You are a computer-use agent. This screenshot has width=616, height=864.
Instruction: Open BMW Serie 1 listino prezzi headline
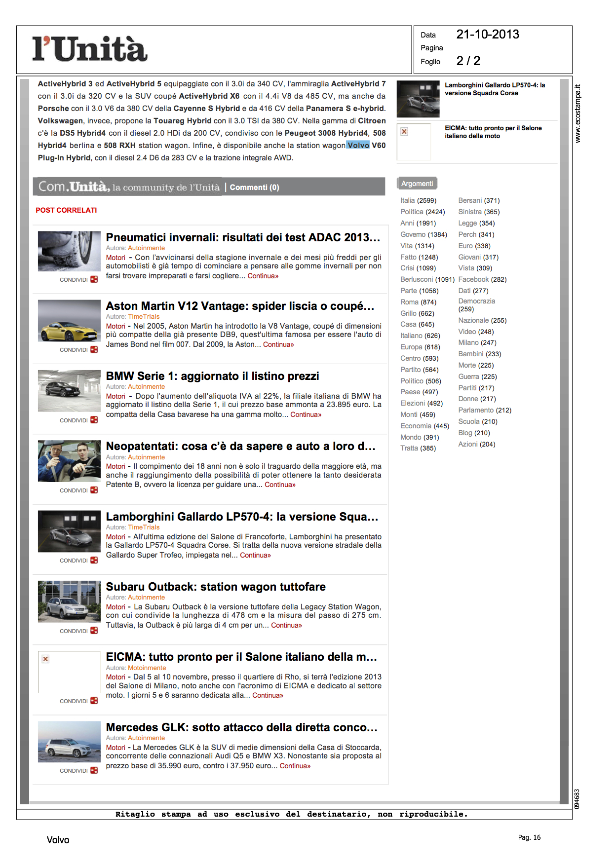coord(212,376)
